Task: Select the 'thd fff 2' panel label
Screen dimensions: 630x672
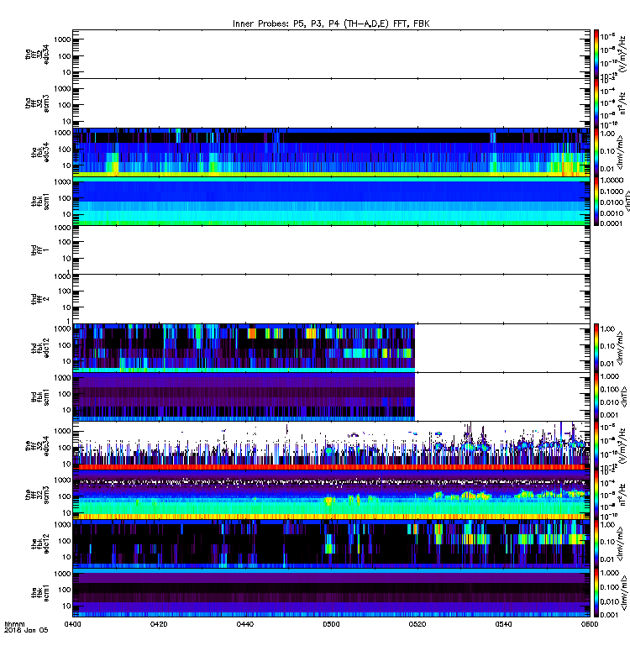Action: pyautogui.click(x=40, y=299)
